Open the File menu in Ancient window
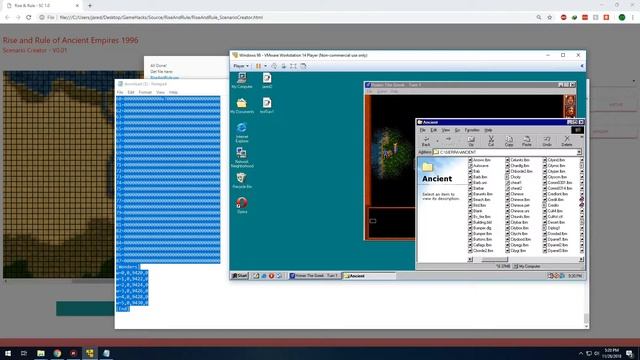 (x=422, y=130)
